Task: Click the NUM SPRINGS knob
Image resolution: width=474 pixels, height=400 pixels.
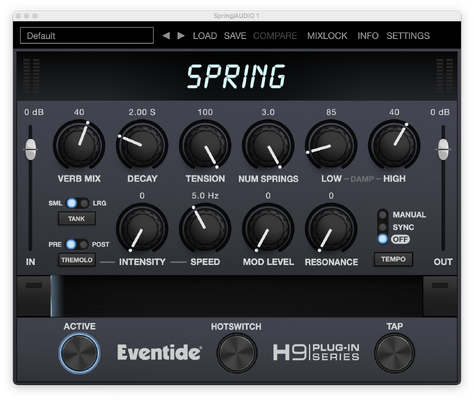Action: pos(268,145)
